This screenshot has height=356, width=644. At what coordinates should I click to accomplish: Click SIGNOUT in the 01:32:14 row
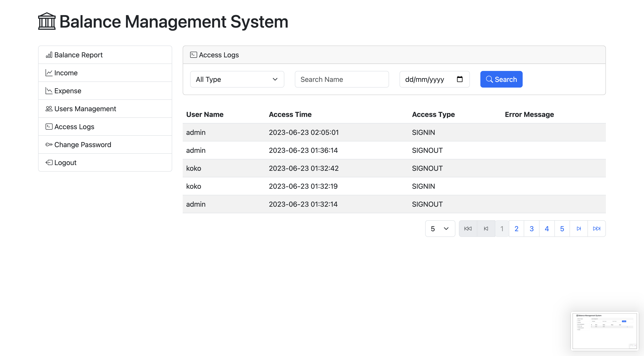coord(427,204)
